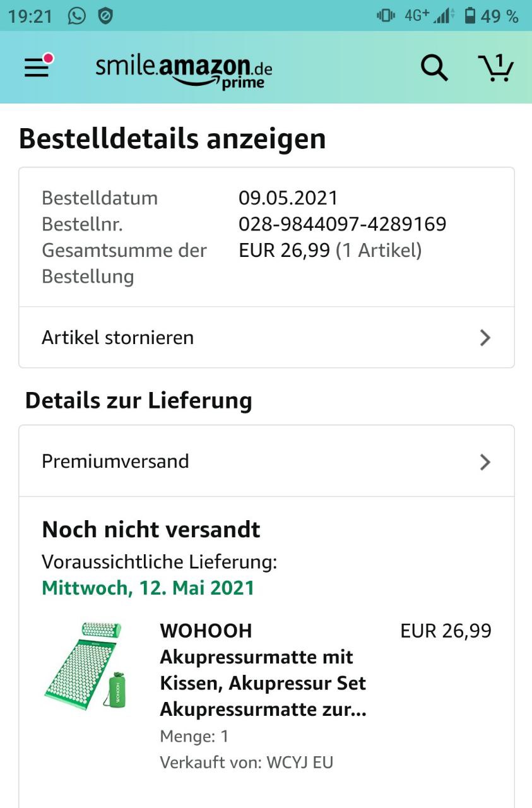Tap the Amazon Smile Prime logo
The height and width of the screenshot is (808, 532).
[x=184, y=70]
